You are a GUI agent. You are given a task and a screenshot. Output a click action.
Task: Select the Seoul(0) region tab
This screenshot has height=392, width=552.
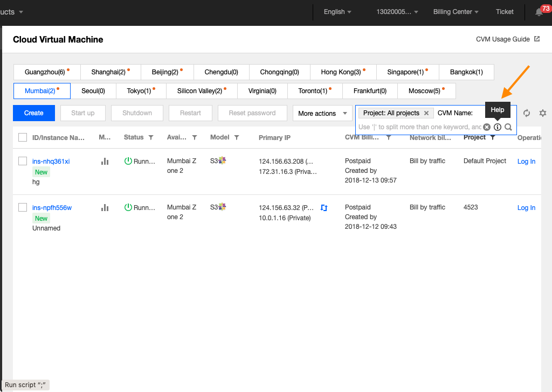point(93,91)
